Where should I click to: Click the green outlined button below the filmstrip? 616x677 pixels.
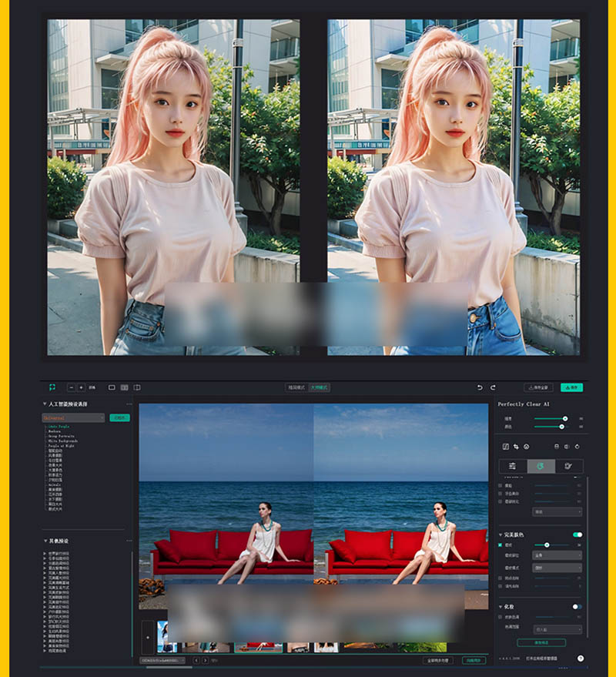tap(474, 660)
